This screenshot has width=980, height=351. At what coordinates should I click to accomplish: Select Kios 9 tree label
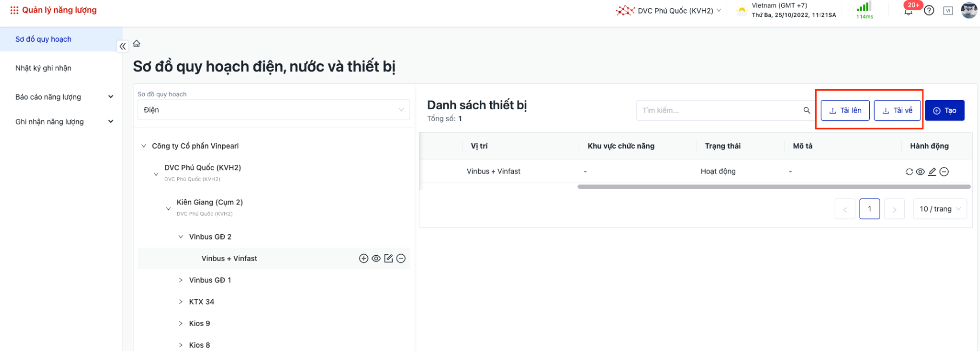199,323
